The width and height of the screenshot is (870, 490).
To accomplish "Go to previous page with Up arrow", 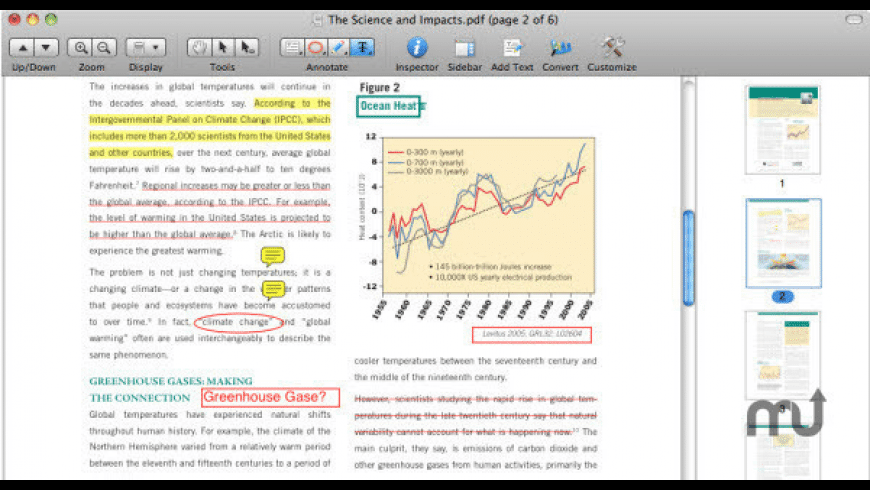I will 22,48.
